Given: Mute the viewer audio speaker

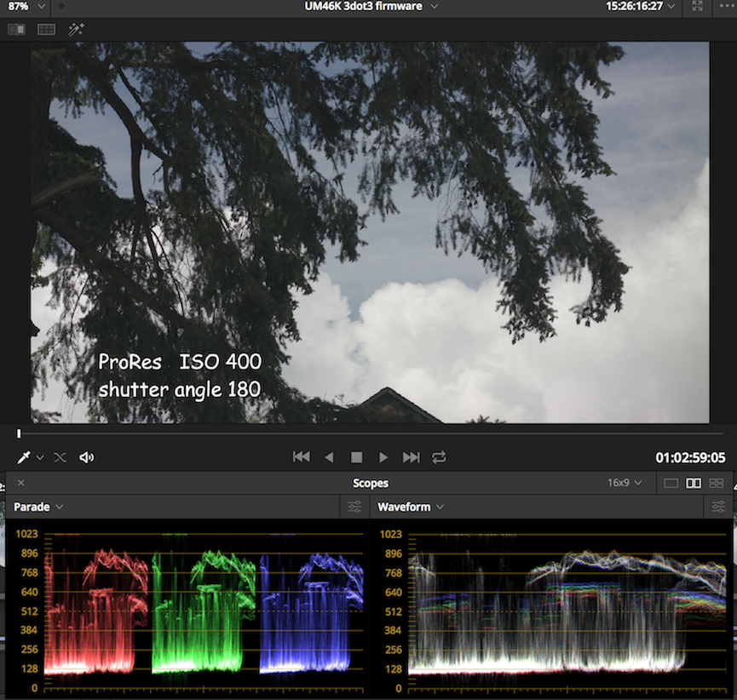Looking at the screenshot, I should coord(87,457).
